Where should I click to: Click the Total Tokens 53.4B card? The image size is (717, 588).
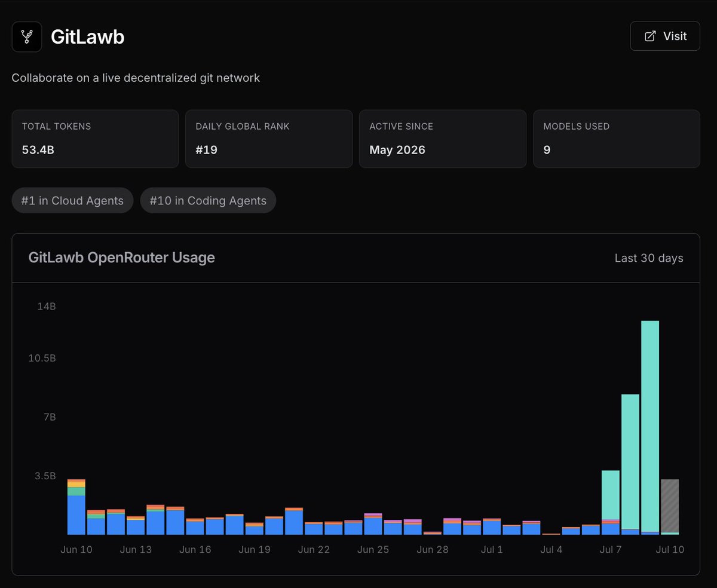coord(95,139)
